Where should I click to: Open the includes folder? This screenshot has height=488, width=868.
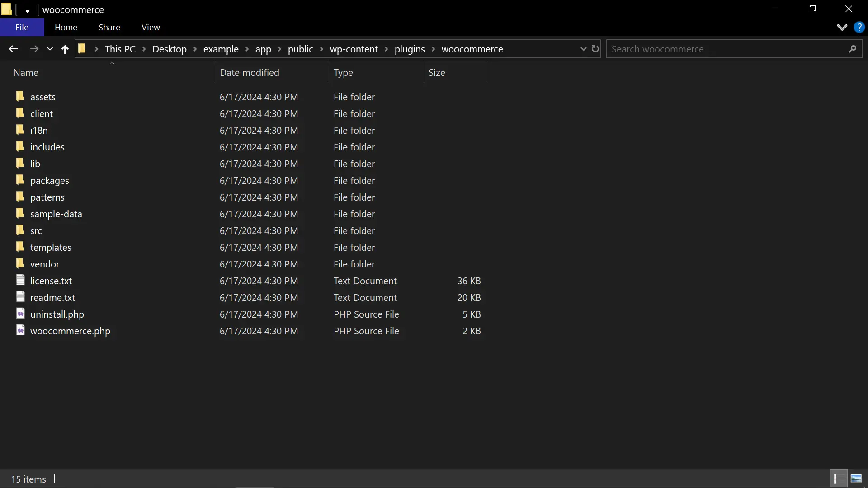(47, 146)
